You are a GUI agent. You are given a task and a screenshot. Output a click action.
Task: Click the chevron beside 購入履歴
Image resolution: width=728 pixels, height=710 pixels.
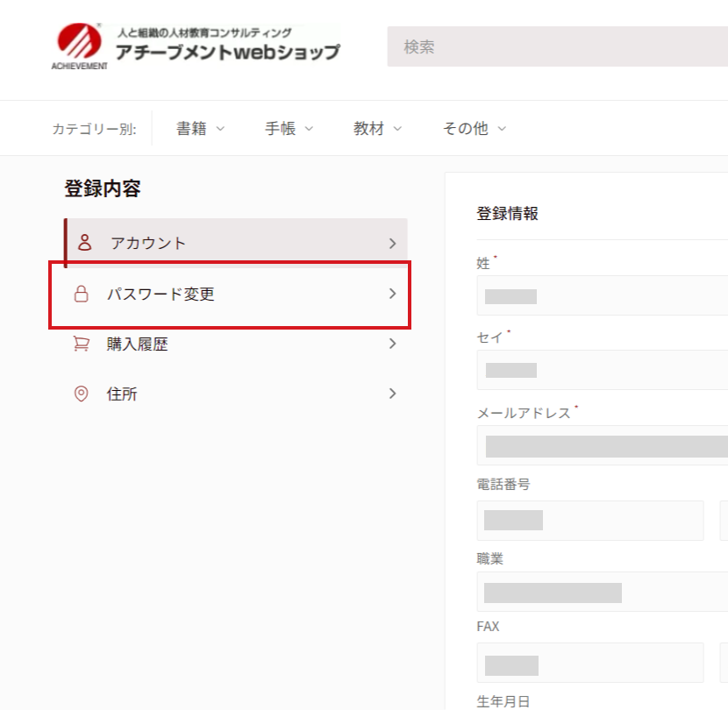392,344
